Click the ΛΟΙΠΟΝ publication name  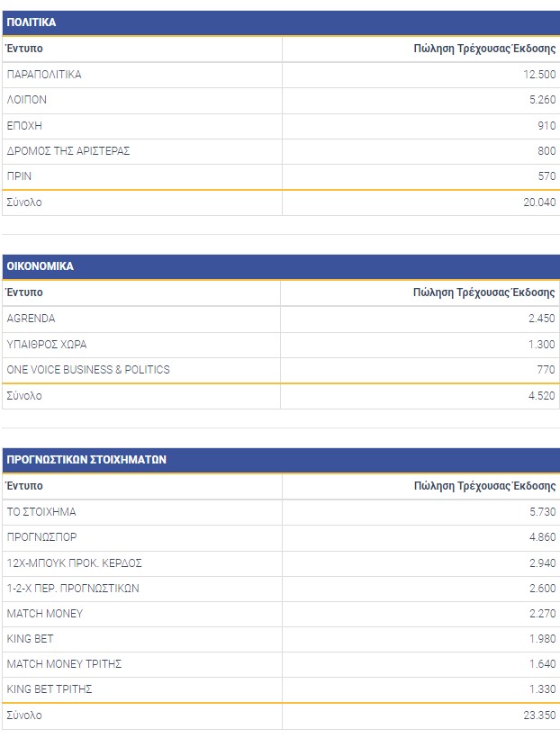coord(27,100)
